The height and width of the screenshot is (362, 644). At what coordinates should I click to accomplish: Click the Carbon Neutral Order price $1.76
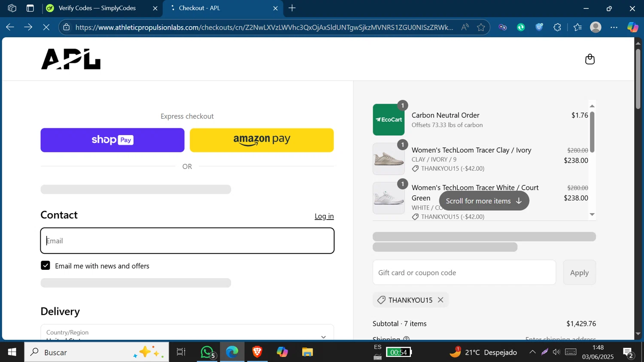(580, 115)
